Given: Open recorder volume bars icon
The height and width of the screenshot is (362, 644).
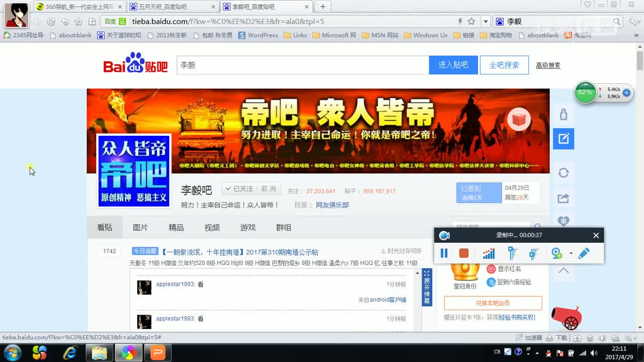Looking at the screenshot, I should pos(489,253).
